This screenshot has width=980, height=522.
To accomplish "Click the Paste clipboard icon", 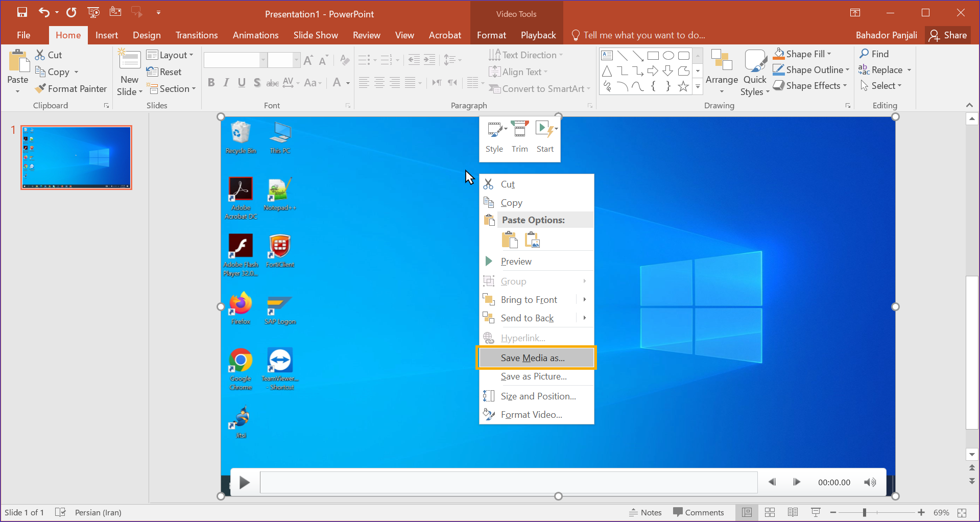I will click(19, 61).
